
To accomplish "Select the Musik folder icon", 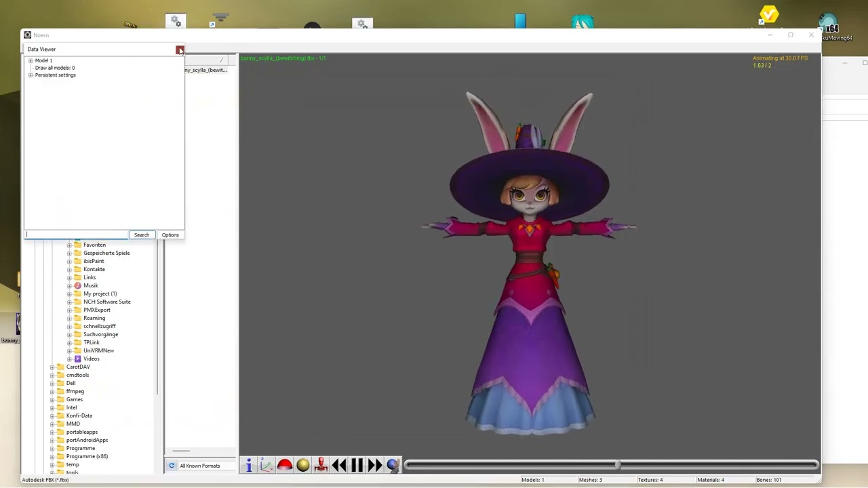I will point(77,285).
